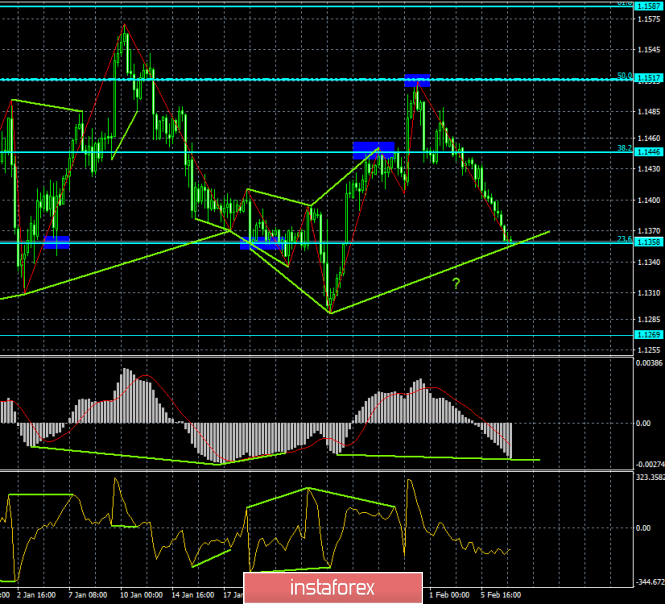Click the 1.1269 price level label
Viewport: 665px width, 604px height.
point(649,335)
